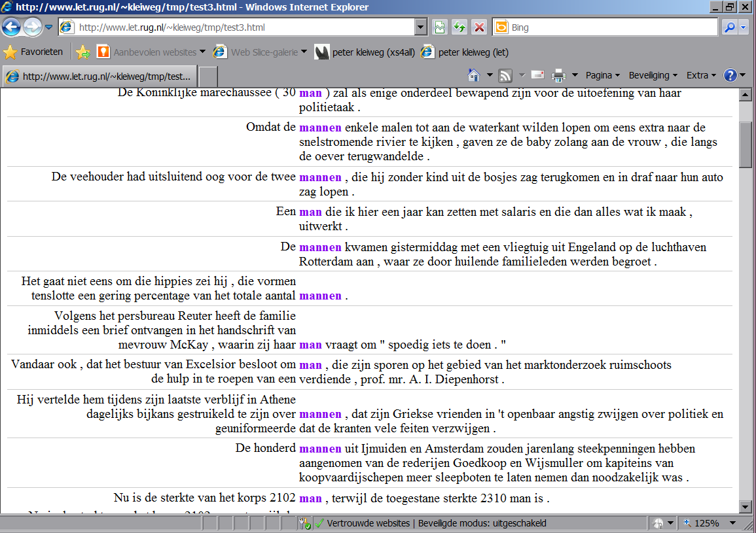The width and height of the screenshot is (756, 533).
Task: Expand the Print options dropdown arrow
Action: click(x=575, y=75)
